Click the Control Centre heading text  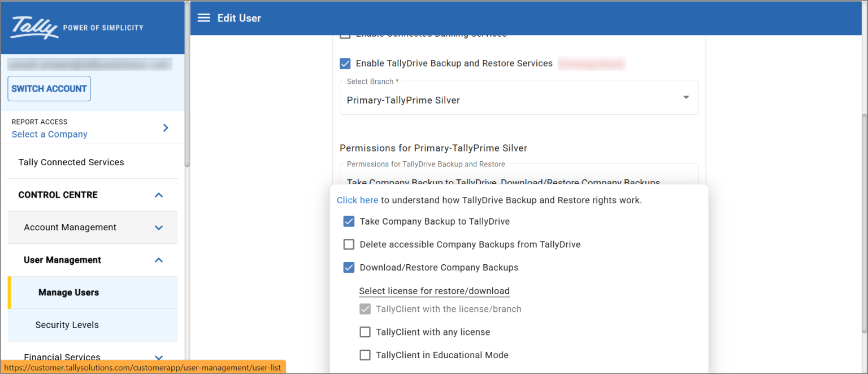(58, 195)
